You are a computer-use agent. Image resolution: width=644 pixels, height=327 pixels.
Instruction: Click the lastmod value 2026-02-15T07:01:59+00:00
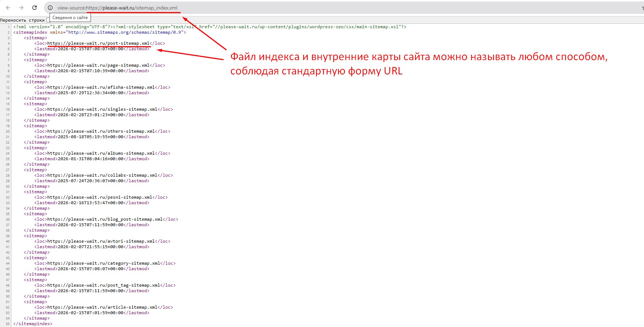pyautogui.click(x=91, y=313)
